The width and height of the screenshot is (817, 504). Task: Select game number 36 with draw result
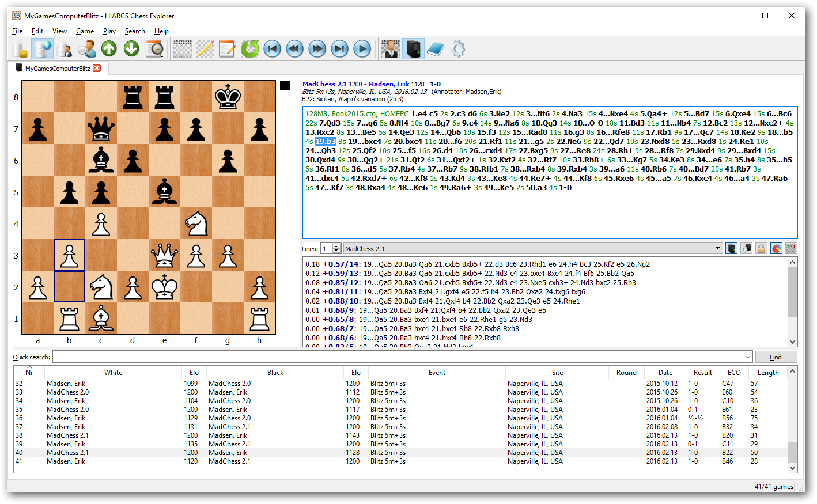[x=400, y=418]
